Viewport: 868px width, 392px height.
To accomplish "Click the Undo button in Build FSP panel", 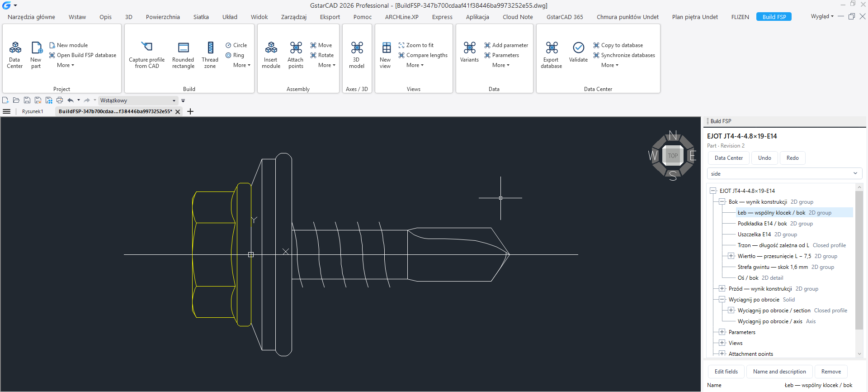I will pyautogui.click(x=764, y=158).
